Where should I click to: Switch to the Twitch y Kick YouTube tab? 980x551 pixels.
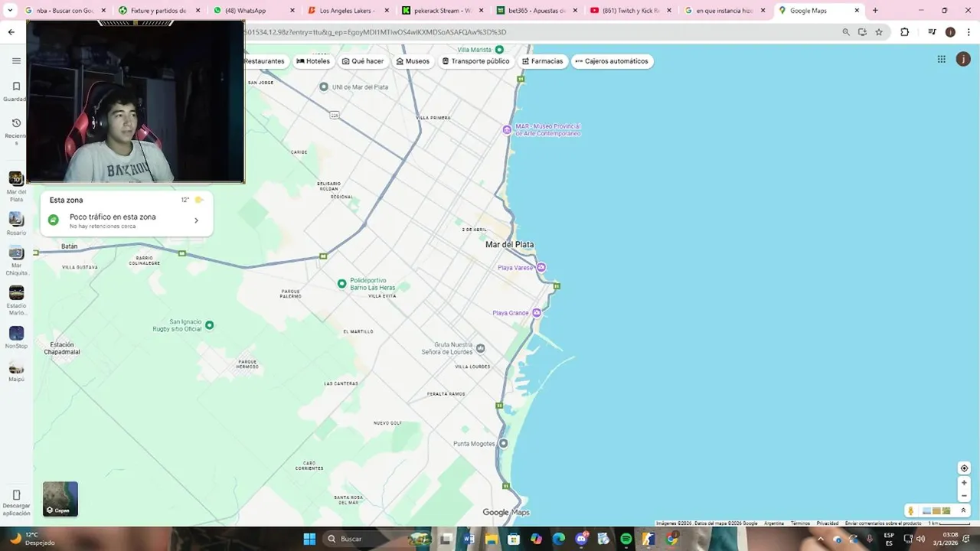(631, 11)
